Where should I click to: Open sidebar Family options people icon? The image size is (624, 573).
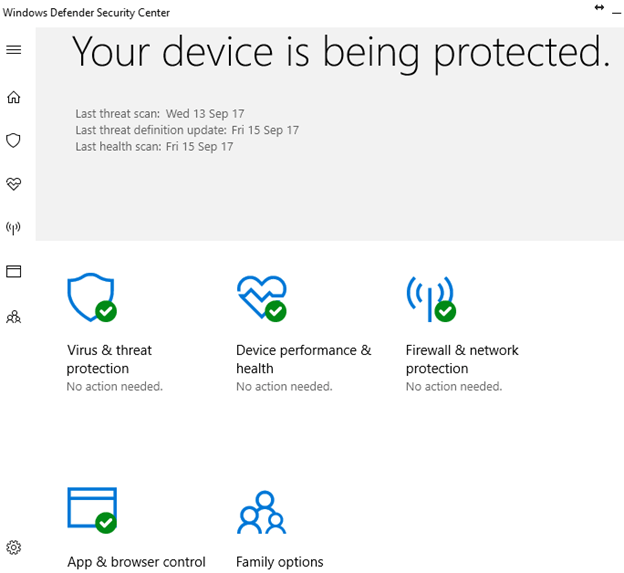point(14,317)
